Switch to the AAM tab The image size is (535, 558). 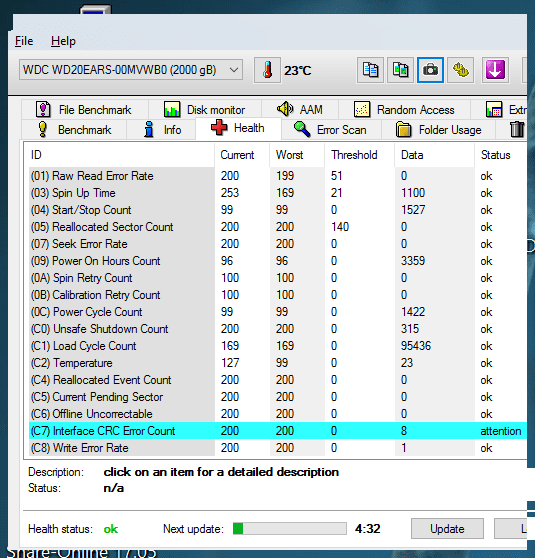[300, 110]
